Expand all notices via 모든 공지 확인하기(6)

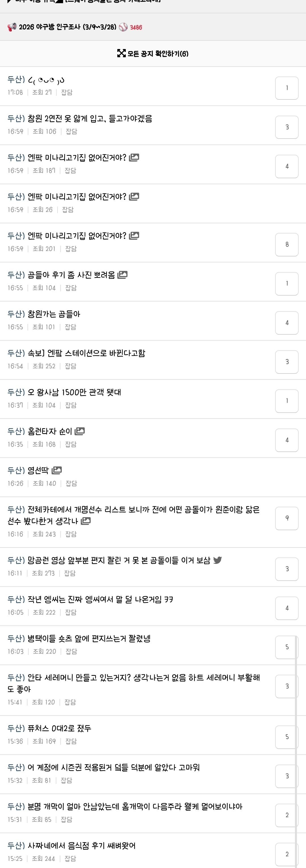tap(157, 54)
